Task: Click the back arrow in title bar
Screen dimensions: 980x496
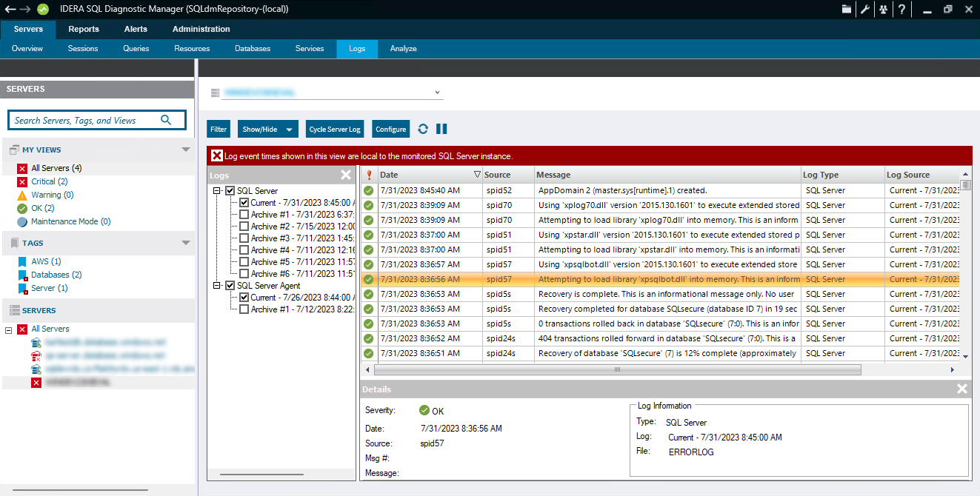Action: [10, 9]
